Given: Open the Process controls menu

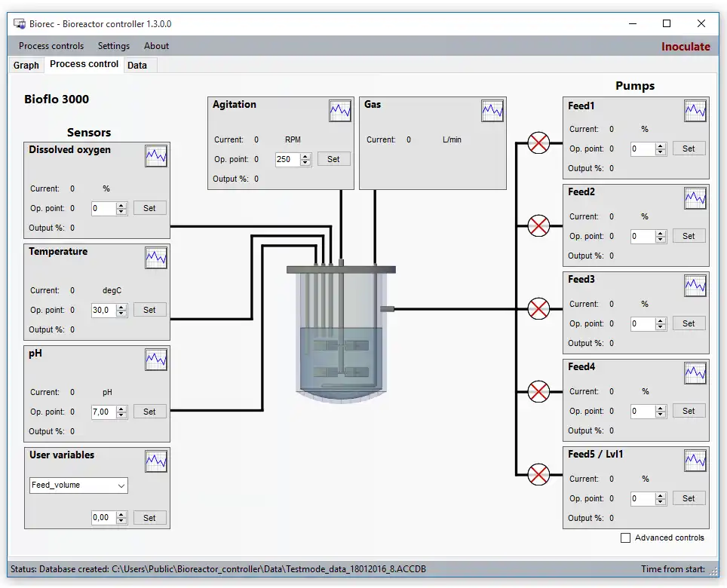Looking at the screenshot, I should coord(51,46).
